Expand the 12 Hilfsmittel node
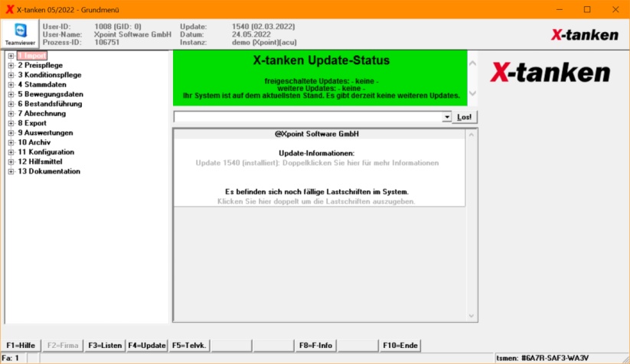Viewport: 630px width, 364px height. point(11,161)
